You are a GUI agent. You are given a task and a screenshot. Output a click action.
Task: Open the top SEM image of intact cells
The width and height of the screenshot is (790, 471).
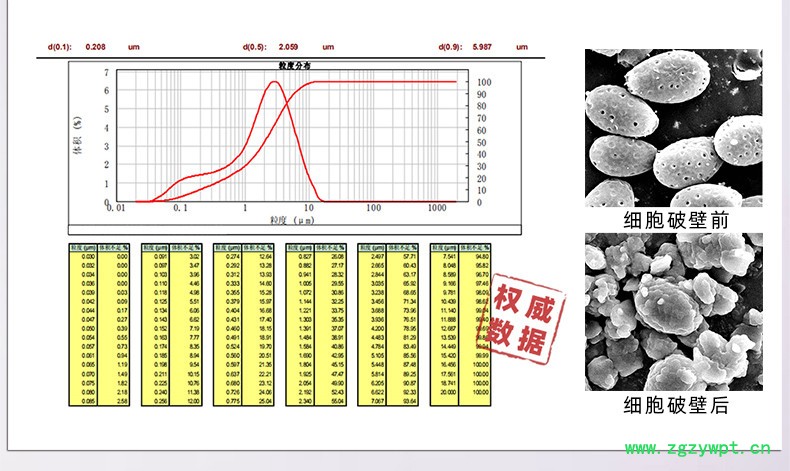pos(673,127)
